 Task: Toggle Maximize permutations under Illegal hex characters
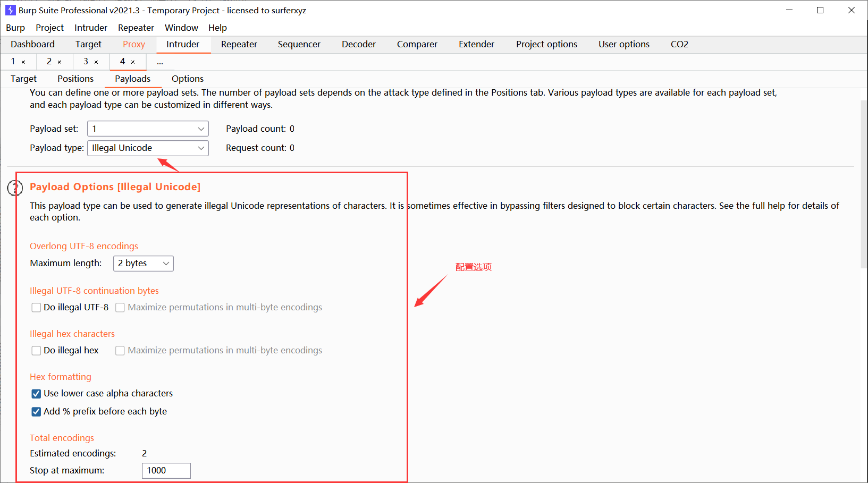(x=120, y=351)
